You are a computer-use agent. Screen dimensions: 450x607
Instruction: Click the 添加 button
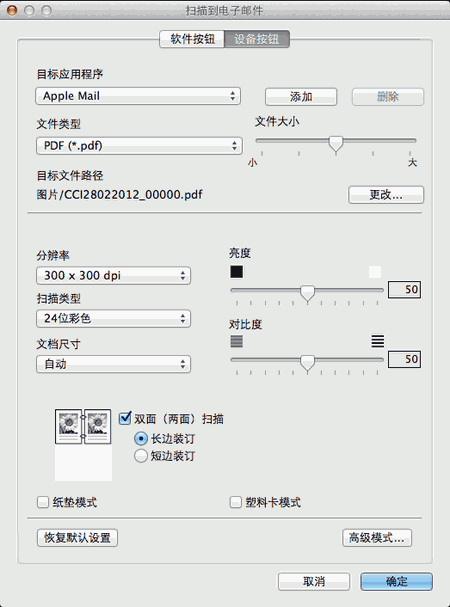pos(301,96)
